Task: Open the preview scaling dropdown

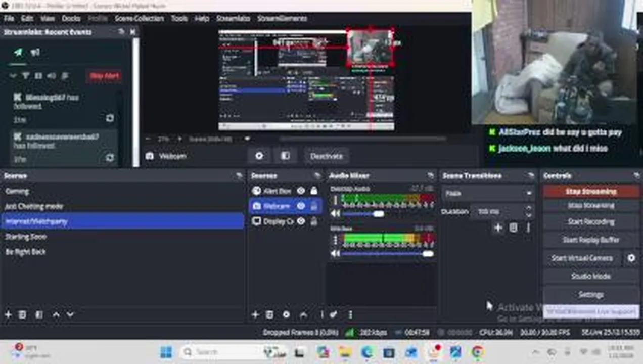Action: tap(247, 139)
